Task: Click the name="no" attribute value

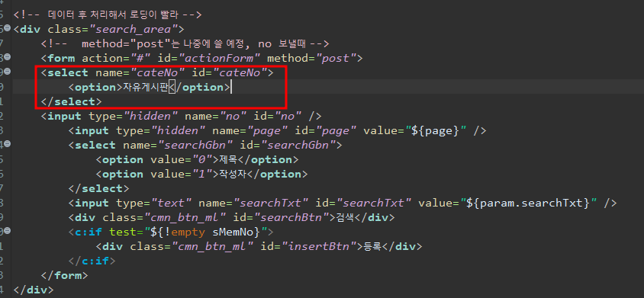Action: click(233, 116)
